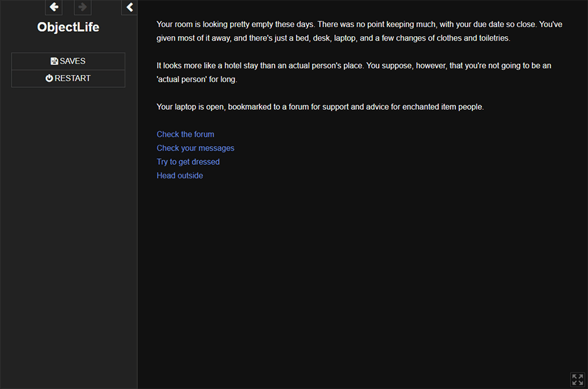Screen dimensions: 588x389
Task: Click the word 'outside' in the last choice
Action: click(x=191, y=176)
